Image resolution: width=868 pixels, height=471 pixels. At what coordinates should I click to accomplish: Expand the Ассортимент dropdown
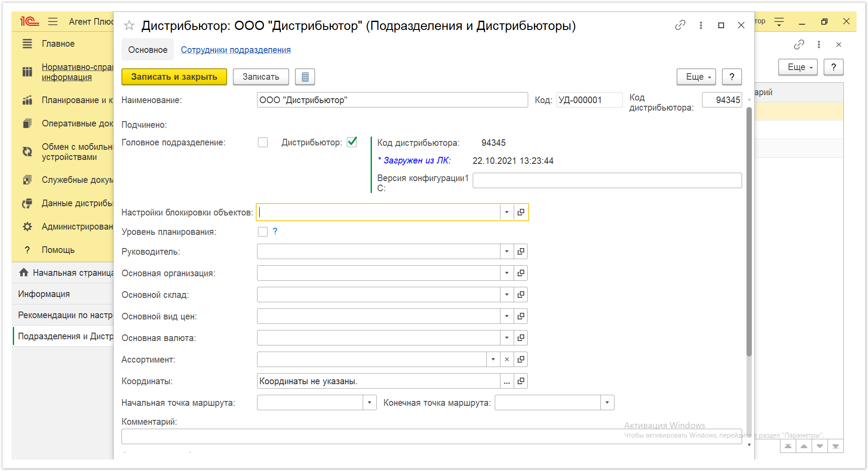coord(493,360)
